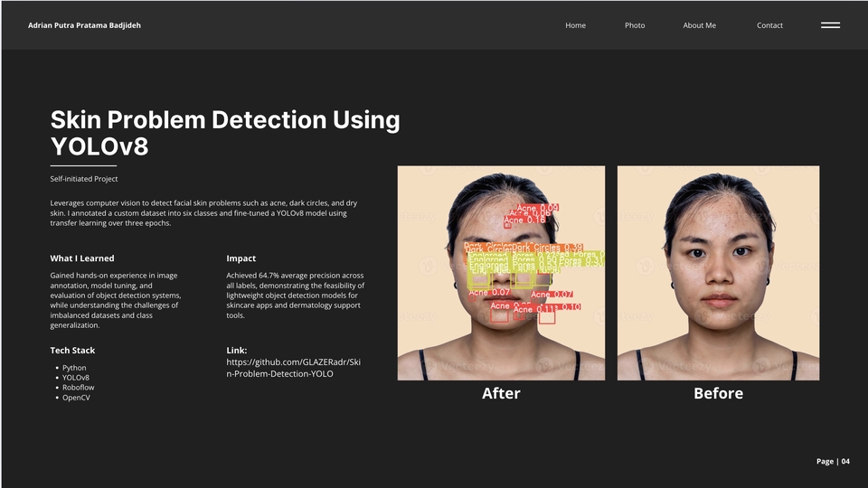
Task: Click the Skin Problem Detection heading
Action: click(224, 132)
